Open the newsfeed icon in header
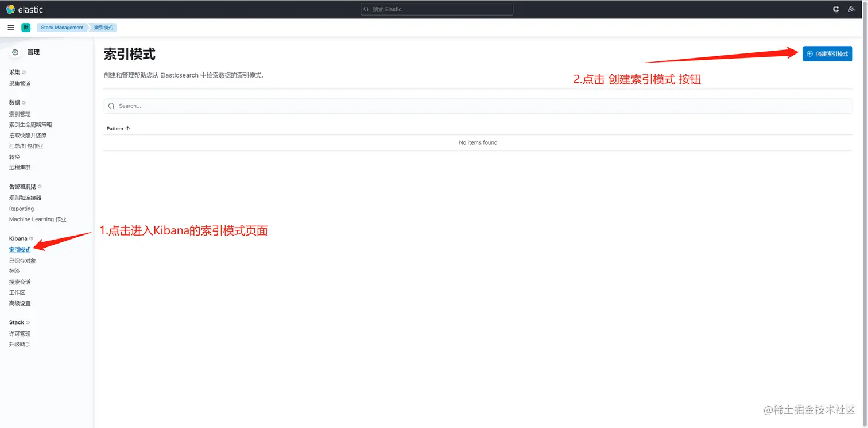The width and height of the screenshot is (868, 428). [851, 9]
